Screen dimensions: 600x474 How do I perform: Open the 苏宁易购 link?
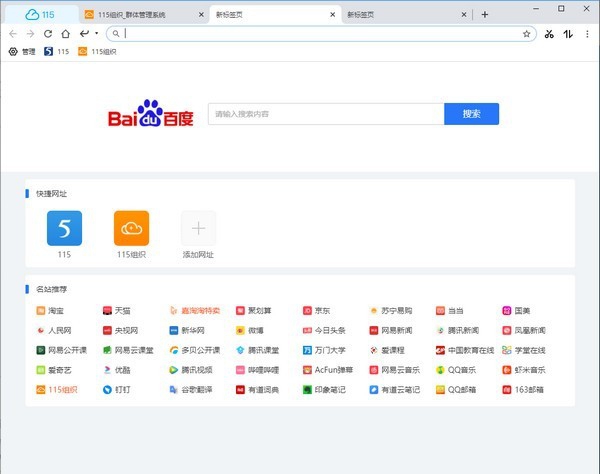coord(391,311)
